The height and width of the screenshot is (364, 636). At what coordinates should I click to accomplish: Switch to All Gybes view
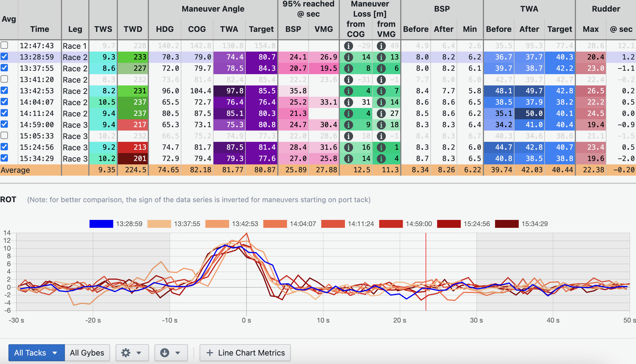pos(87,353)
